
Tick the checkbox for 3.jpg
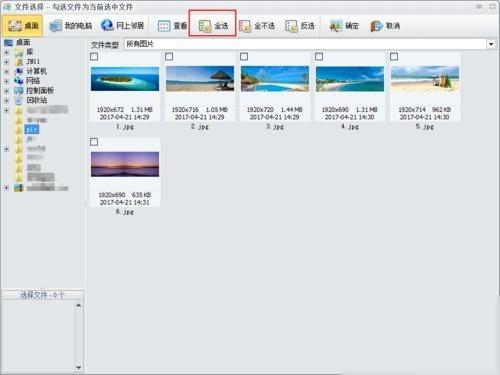tap(244, 57)
